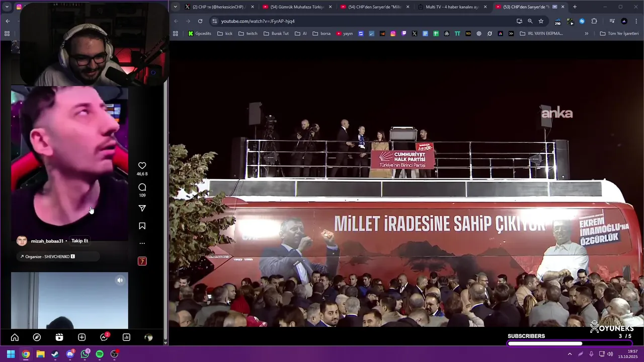Show hidden system tray icons chevron

click(570, 354)
